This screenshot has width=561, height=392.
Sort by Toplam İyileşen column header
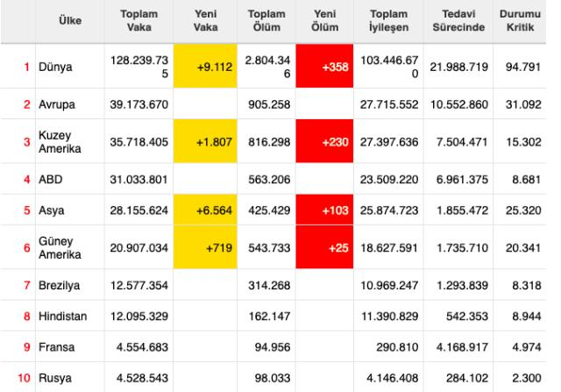[x=388, y=21]
